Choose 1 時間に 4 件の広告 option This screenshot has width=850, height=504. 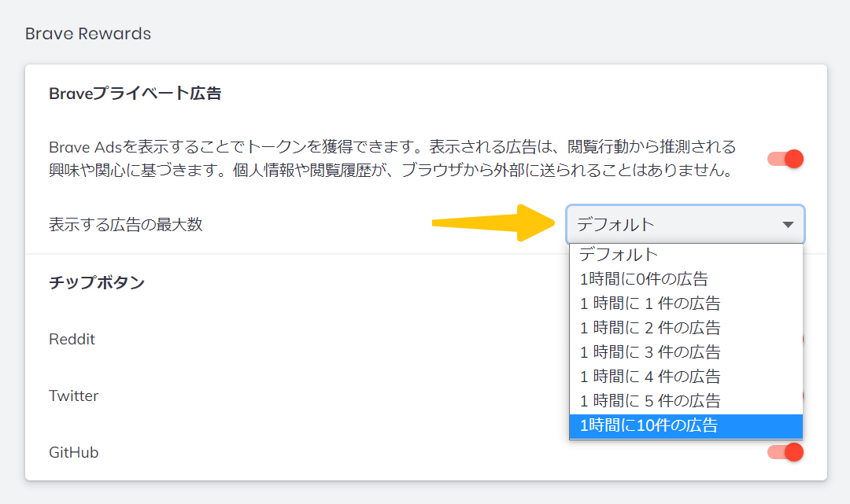pyautogui.click(x=686, y=377)
